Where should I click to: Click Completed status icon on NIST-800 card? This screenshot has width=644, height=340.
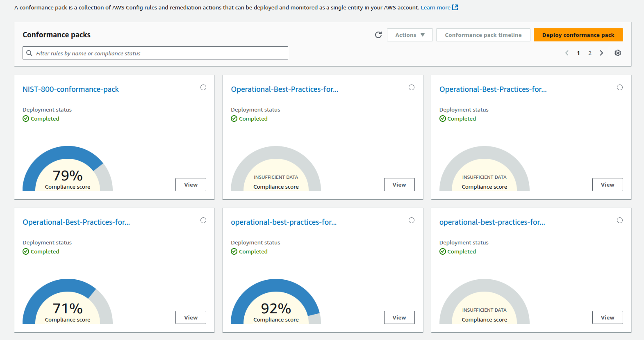(26, 119)
